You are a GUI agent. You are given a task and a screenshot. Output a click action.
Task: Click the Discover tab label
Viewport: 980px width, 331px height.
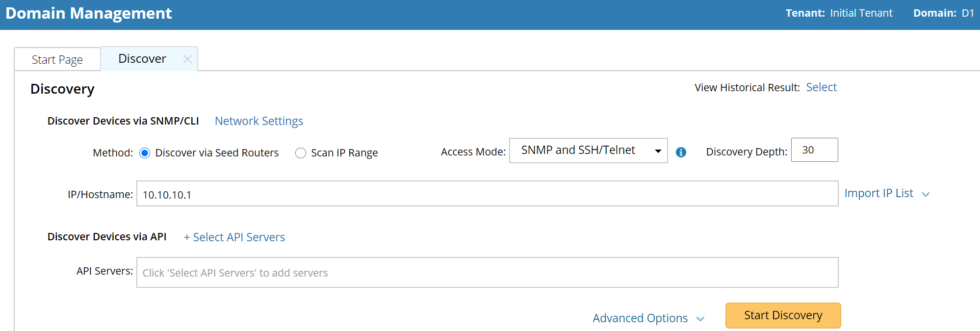(142, 59)
